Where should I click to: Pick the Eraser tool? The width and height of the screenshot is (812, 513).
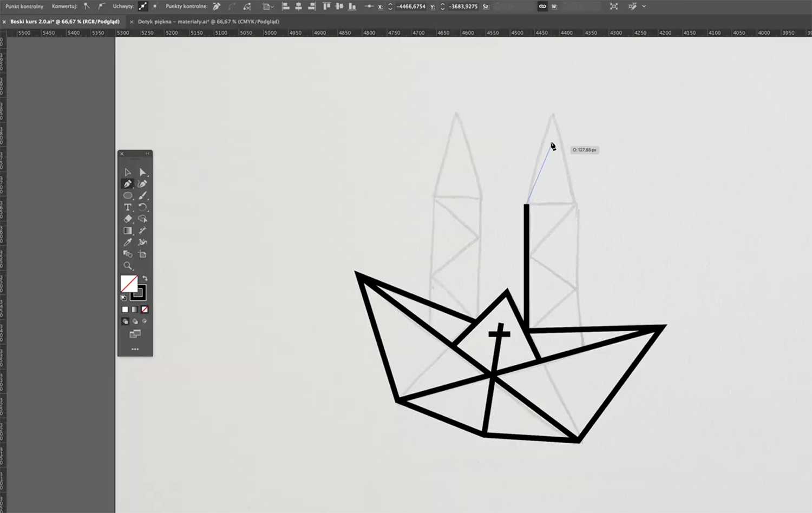pos(128,219)
